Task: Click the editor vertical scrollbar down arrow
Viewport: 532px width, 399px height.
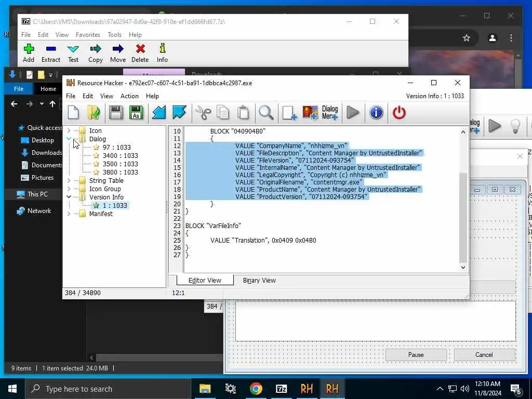Action: (x=463, y=268)
